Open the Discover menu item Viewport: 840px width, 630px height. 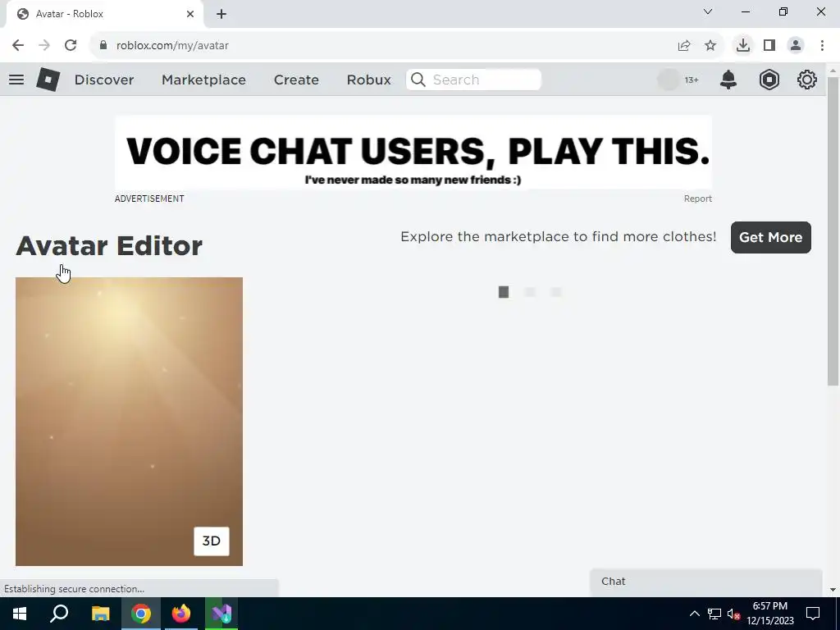104,80
